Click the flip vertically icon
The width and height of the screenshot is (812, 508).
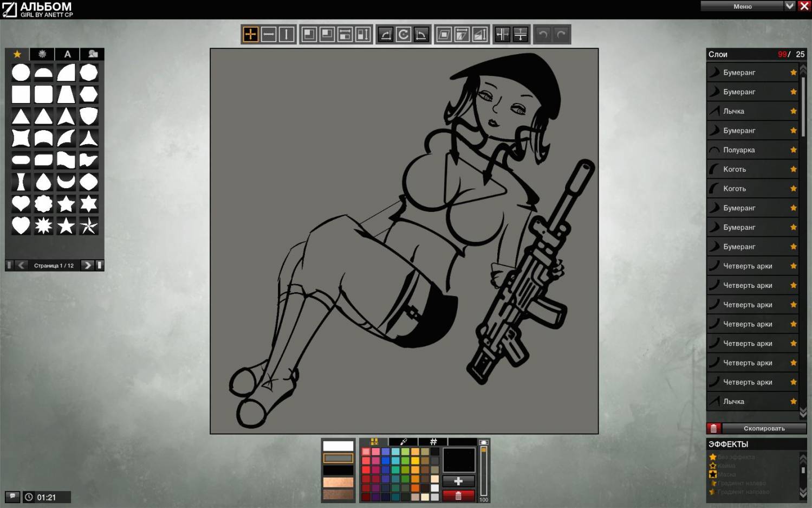pyautogui.click(x=521, y=35)
